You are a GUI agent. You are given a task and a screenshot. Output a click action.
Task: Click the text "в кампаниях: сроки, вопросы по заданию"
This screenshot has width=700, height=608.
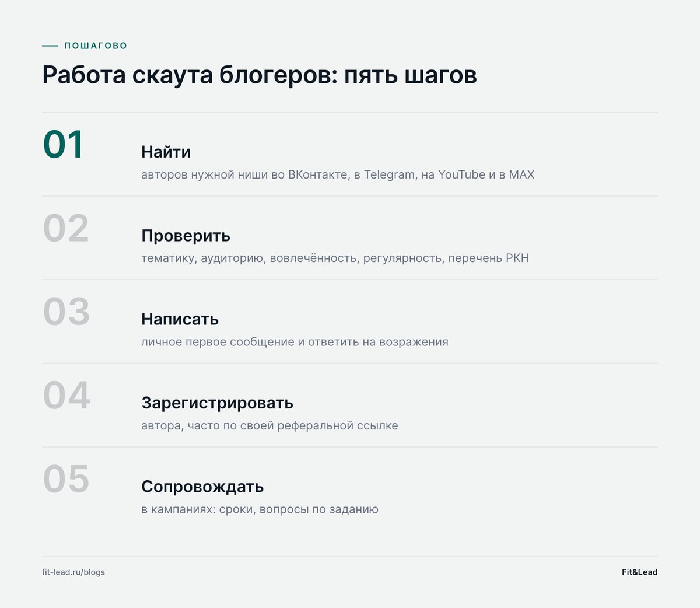click(x=260, y=509)
